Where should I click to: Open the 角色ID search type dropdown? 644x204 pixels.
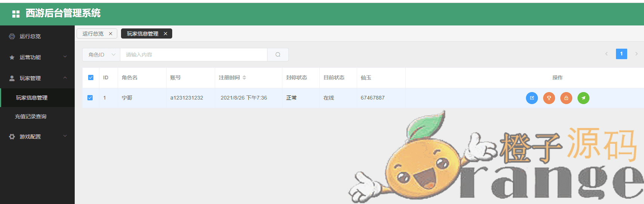click(101, 55)
